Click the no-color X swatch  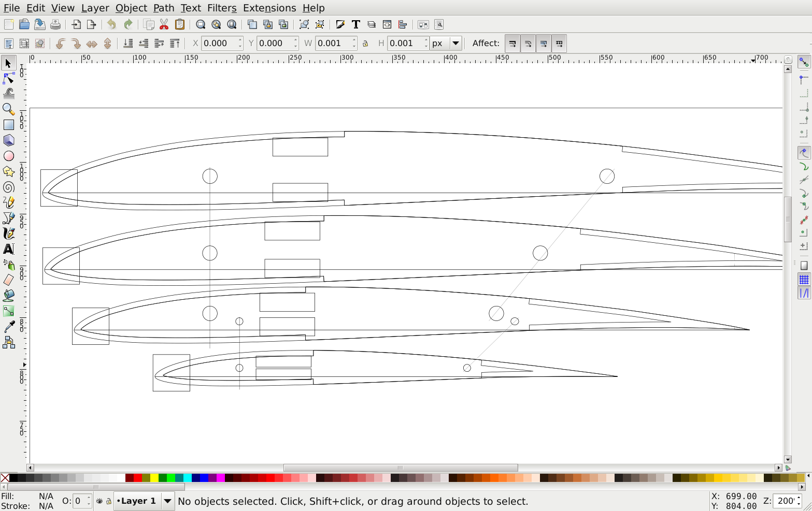coord(5,478)
